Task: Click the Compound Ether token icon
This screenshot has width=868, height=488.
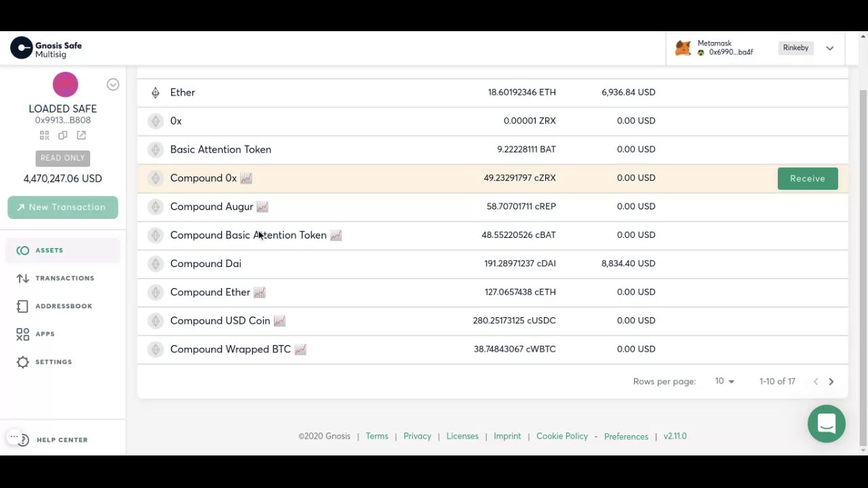Action: pyautogui.click(x=155, y=292)
